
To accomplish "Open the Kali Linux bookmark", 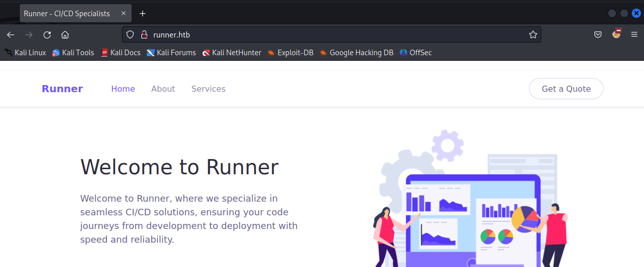I will click(x=25, y=52).
